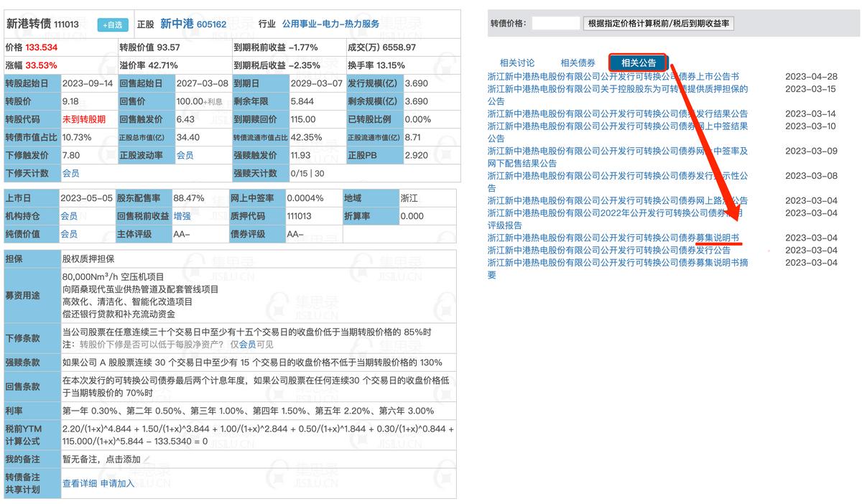The width and height of the screenshot is (862, 504).
Task: Open the 相关公告 tab
Action: (637, 62)
